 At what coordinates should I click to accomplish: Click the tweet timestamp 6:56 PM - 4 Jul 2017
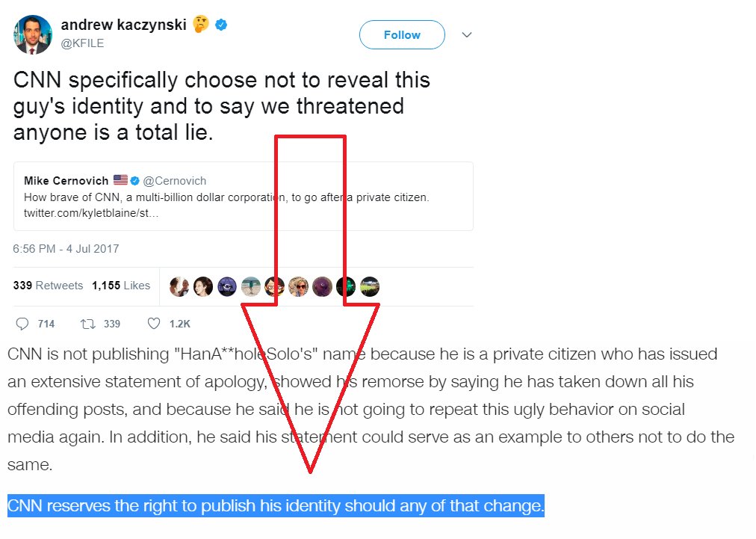pyautogui.click(x=66, y=248)
